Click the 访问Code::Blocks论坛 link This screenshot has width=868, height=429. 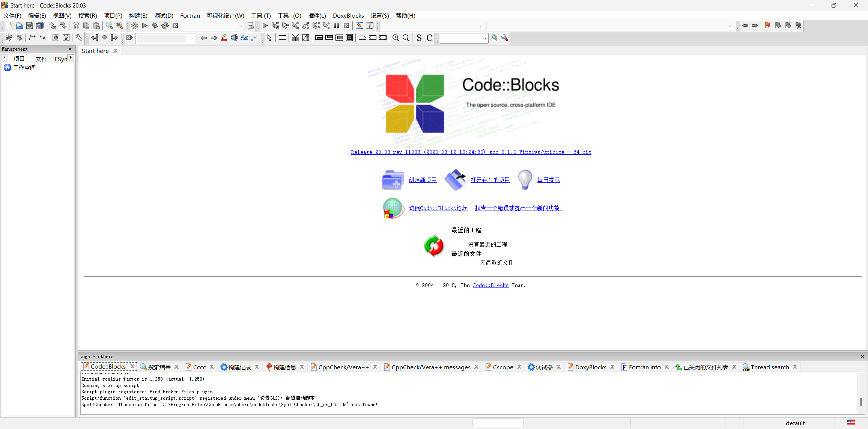tap(438, 208)
